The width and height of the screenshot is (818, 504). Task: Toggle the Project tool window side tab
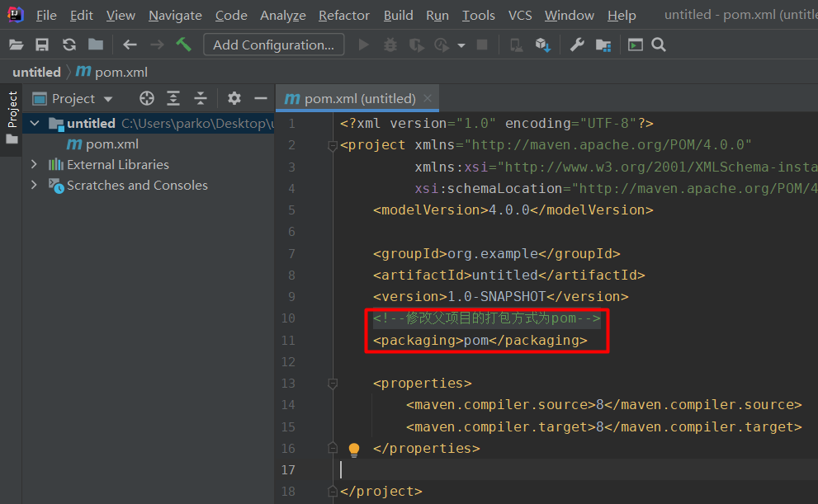click(12, 117)
